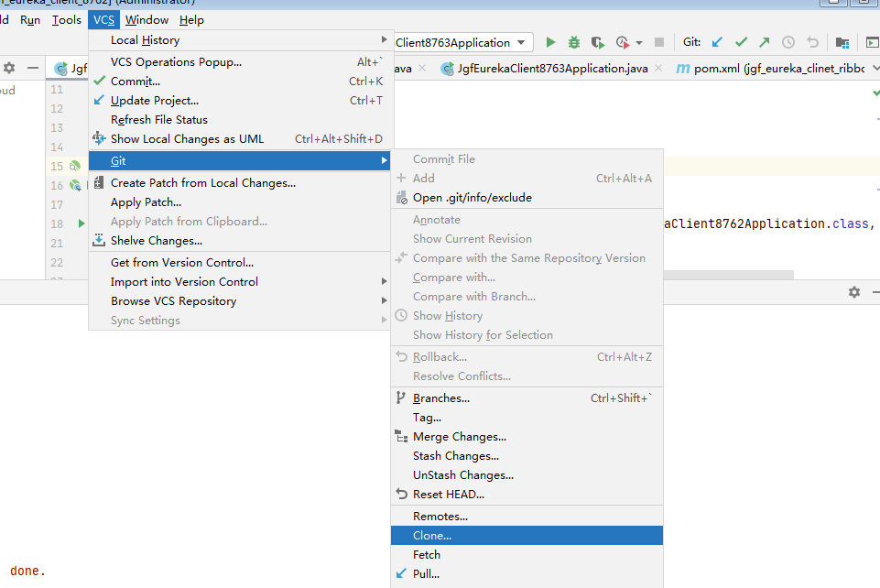The width and height of the screenshot is (880, 588).
Task: Click Git Commit green checkmark in toolbar
Action: [x=741, y=42]
